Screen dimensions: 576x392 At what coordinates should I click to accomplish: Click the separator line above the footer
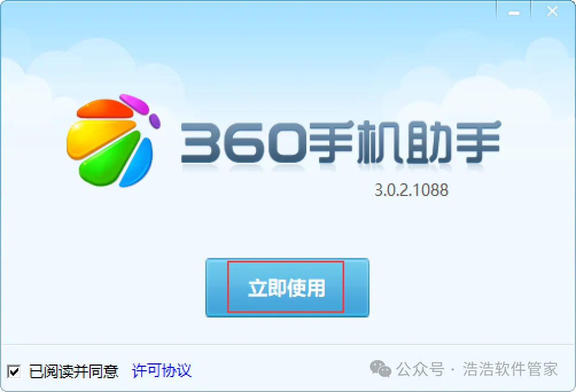(288, 344)
